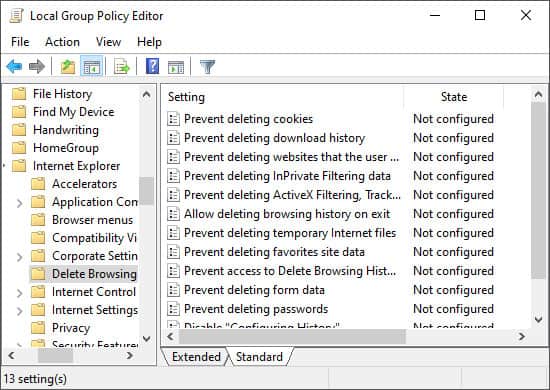Click the Privacy folder icon
Image resolution: width=550 pixels, height=390 pixels.
[38, 328]
